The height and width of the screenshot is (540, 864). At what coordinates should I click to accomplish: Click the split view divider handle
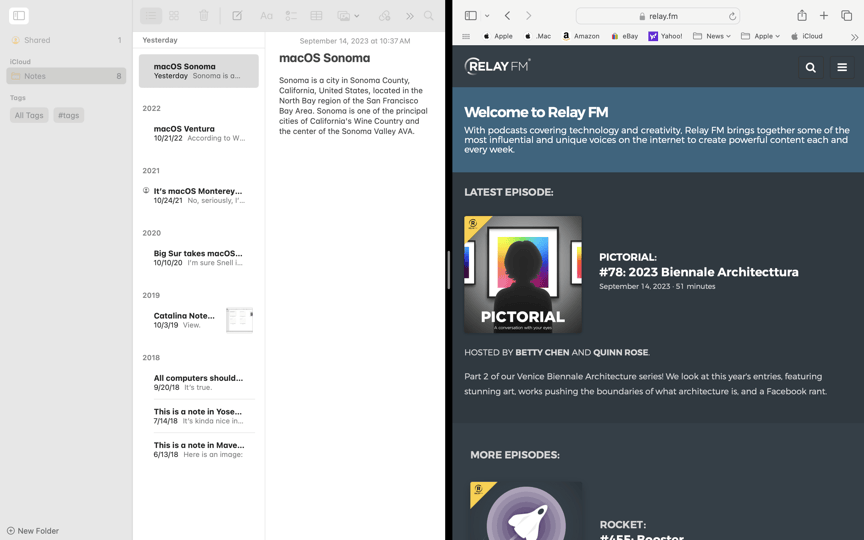[449, 270]
